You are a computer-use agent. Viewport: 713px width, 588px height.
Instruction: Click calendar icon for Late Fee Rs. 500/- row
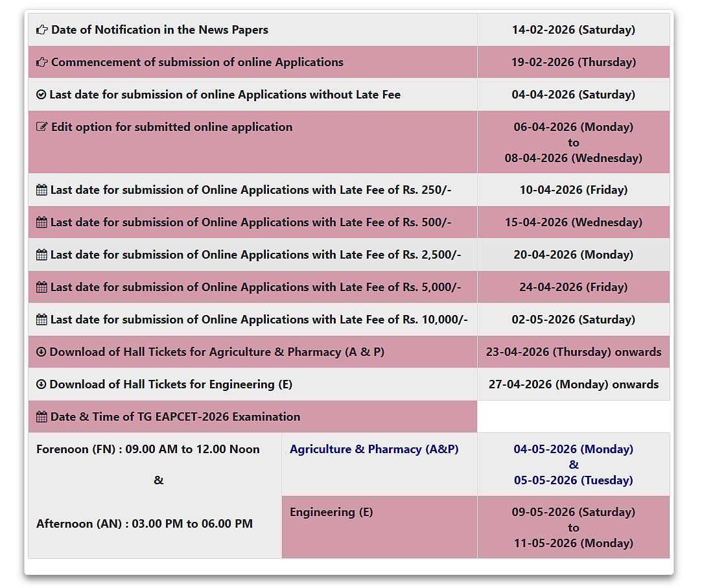(41, 222)
